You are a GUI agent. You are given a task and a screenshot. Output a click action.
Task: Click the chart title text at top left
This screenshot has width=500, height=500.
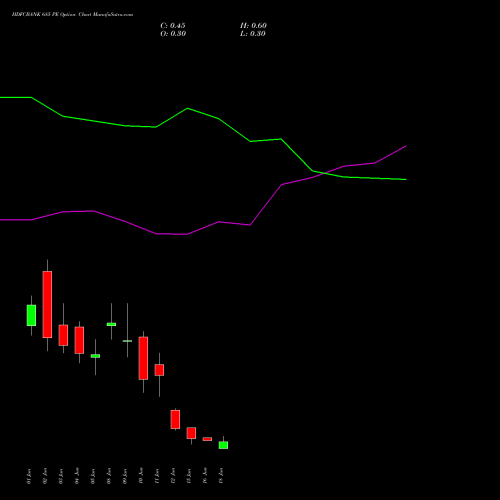(x=72, y=15)
